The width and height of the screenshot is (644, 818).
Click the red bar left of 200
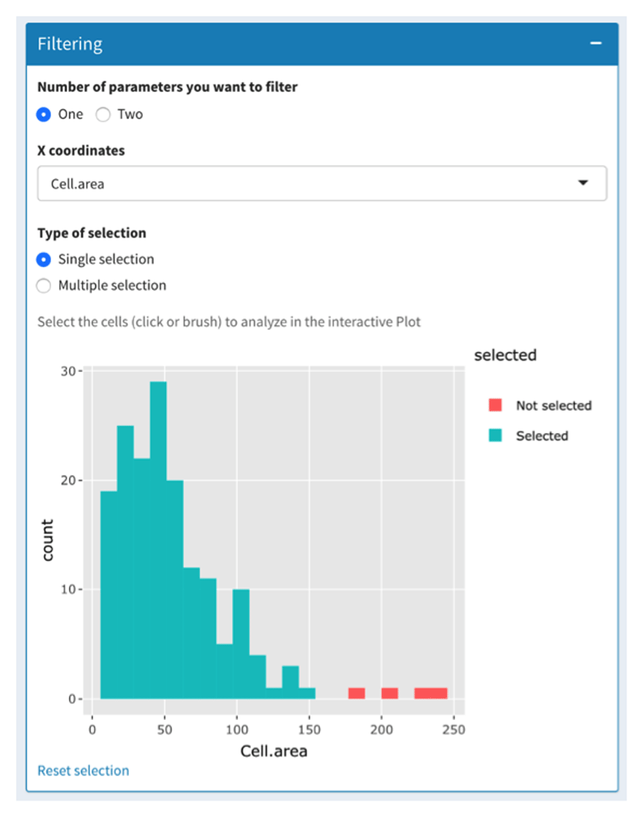coord(357,694)
